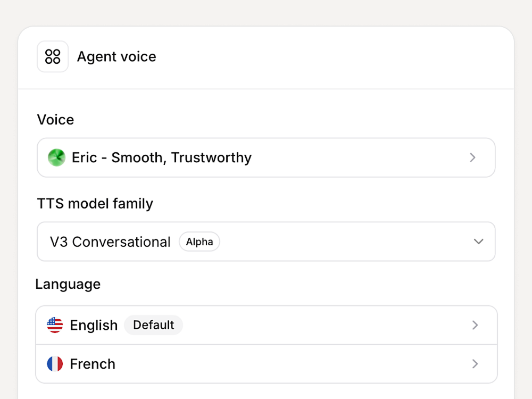Click the right chevron in the Voice field

click(x=472, y=157)
